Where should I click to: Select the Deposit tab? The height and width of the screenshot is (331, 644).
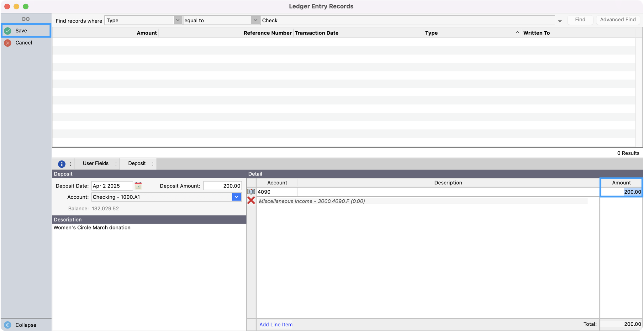click(x=137, y=163)
